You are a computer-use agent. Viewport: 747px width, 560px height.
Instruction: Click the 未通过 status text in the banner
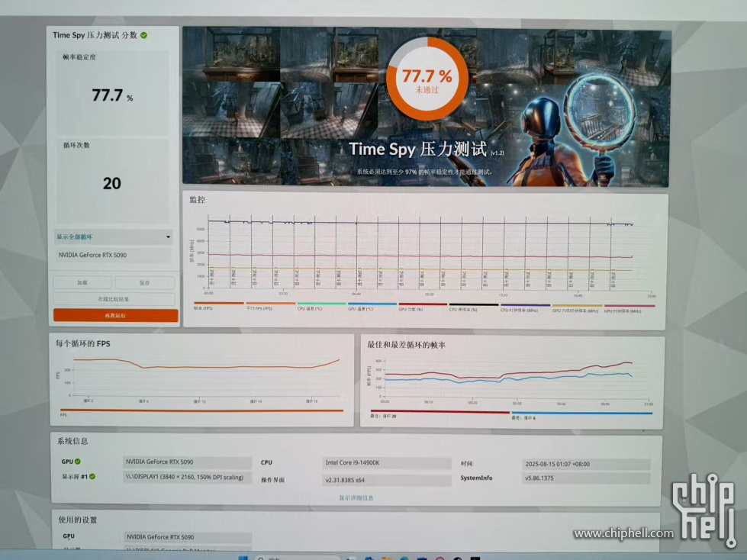[x=427, y=90]
